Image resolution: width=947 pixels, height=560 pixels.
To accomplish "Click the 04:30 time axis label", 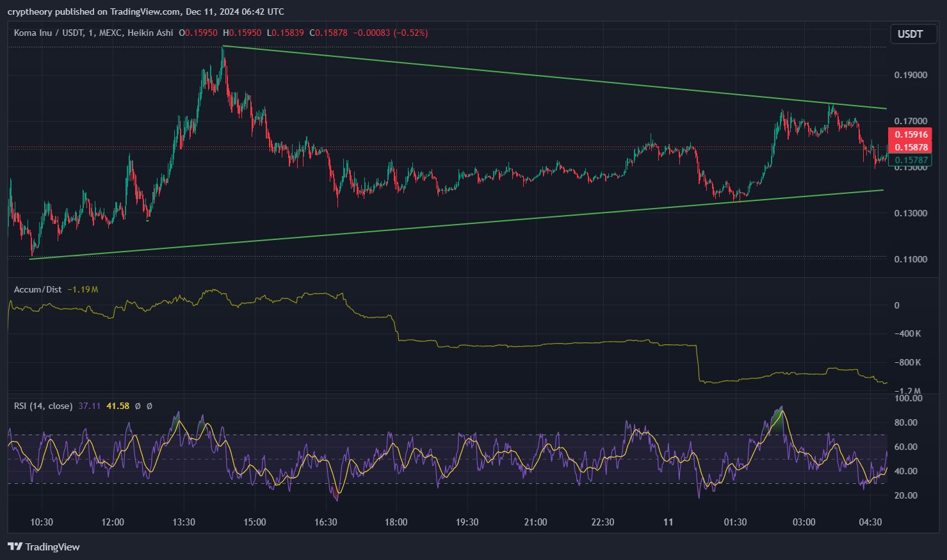I will 870,522.
